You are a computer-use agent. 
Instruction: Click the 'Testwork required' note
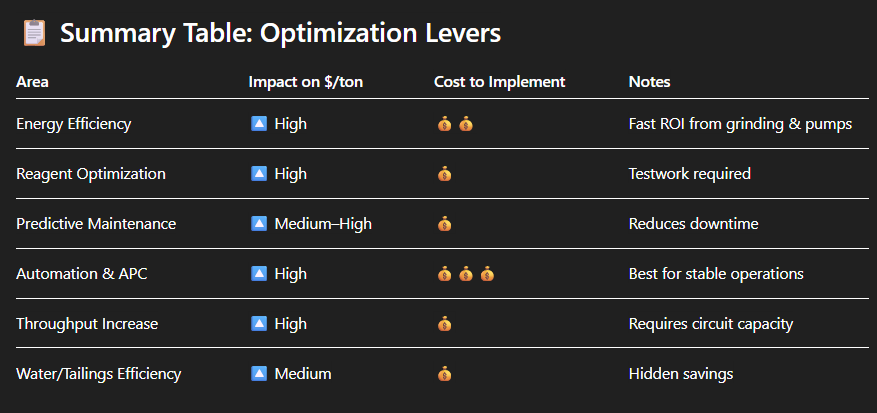click(689, 174)
